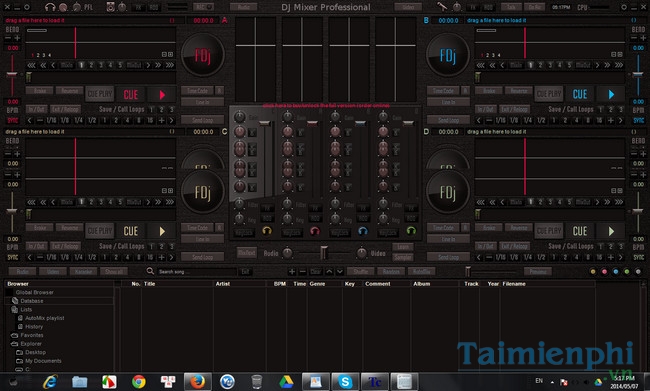Image resolution: width=650 pixels, height=391 pixels.
Task: Expand the Explorer node in the browser tree
Action: point(31,344)
